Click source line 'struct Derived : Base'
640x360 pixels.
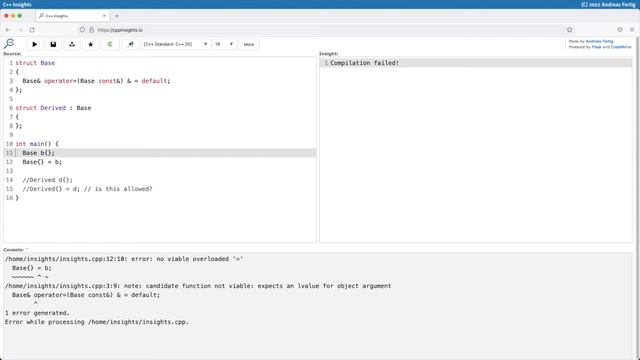[53, 108]
